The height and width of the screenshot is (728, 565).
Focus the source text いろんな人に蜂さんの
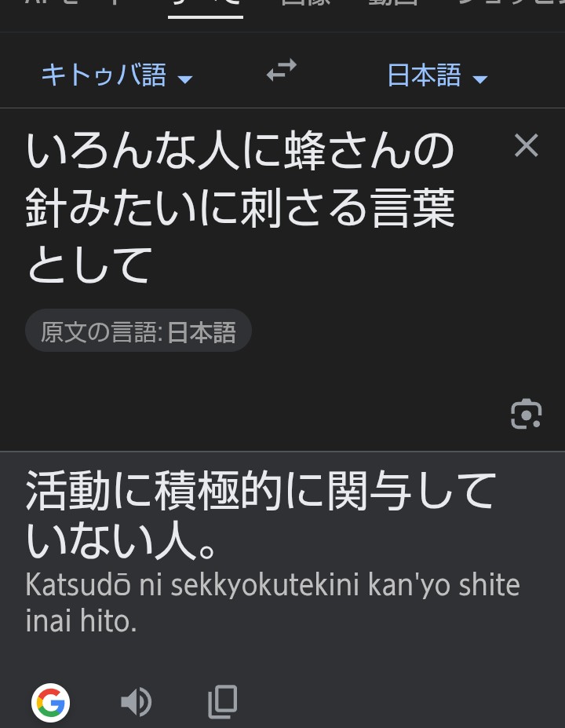(x=240, y=151)
